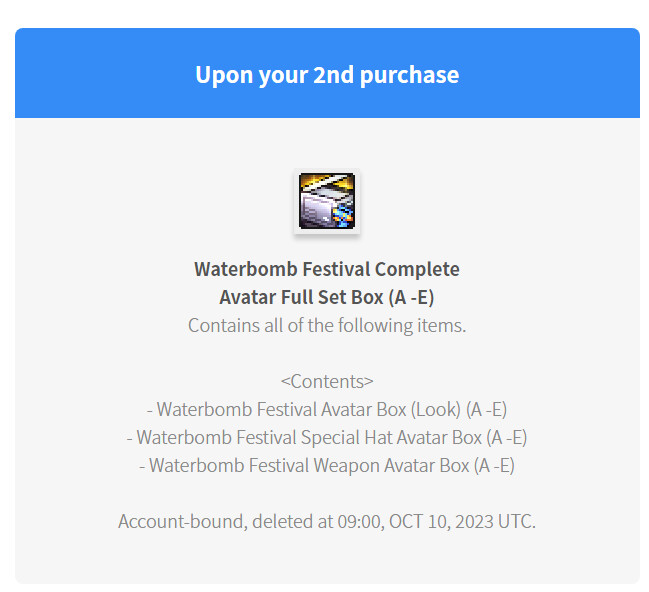
Task: Click 'Avatar Full Set Box (A -E)' heading line
Action: (x=327, y=297)
